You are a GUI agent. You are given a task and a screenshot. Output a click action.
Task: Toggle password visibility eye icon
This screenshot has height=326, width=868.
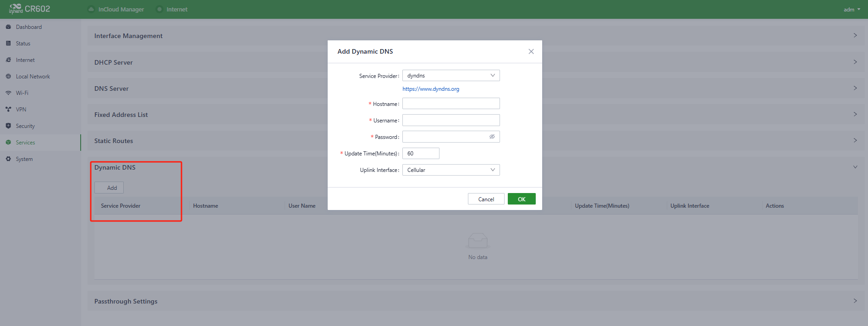point(492,137)
